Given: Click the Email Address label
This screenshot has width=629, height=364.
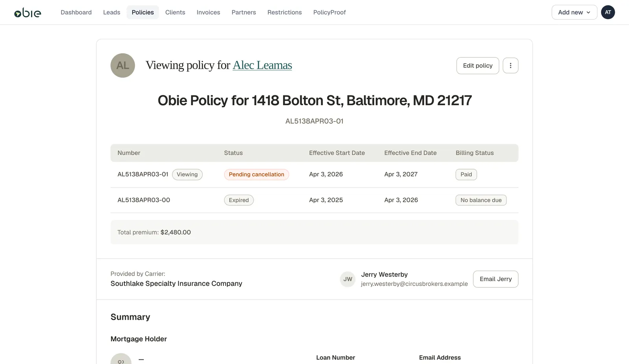Looking at the screenshot, I should (440, 358).
